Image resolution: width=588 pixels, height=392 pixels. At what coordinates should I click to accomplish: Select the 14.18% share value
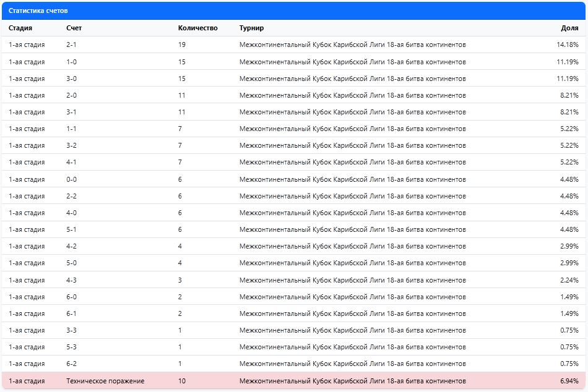[x=567, y=45]
